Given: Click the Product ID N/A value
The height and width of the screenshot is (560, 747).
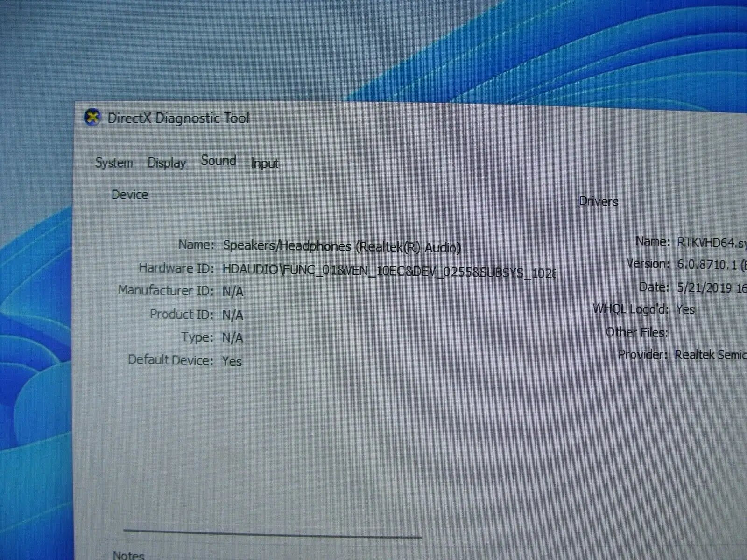Looking at the screenshot, I should point(233,315).
